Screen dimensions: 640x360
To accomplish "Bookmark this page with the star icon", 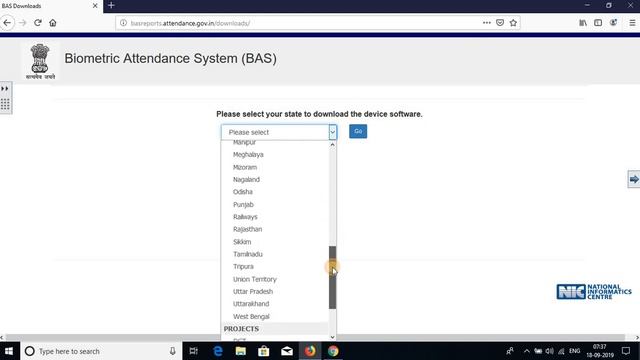I will [513, 23].
